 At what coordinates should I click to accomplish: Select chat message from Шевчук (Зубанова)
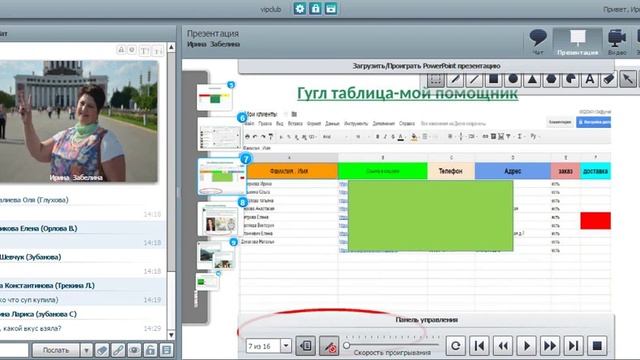(x=82, y=263)
